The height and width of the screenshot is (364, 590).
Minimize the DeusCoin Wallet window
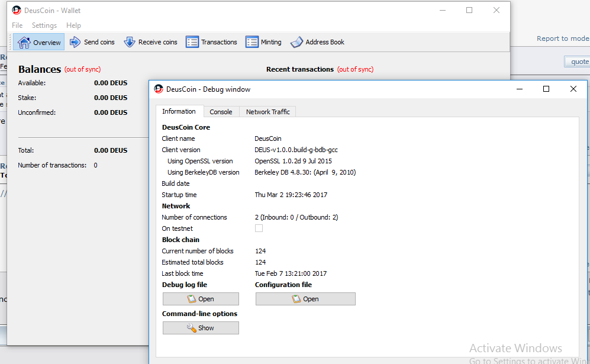[x=443, y=10]
